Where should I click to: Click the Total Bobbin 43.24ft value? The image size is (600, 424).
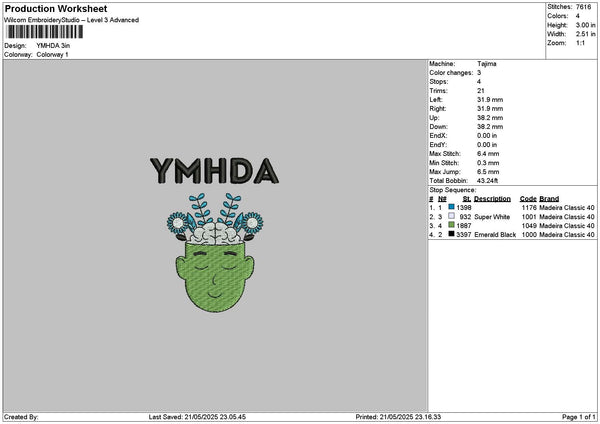[x=491, y=180]
